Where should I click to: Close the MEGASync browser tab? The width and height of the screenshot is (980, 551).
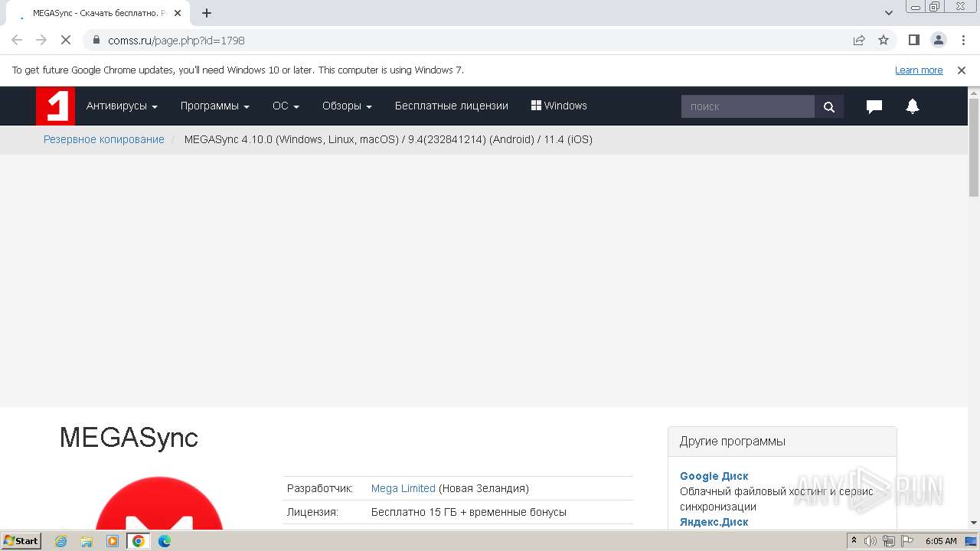(x=178, y=13)
